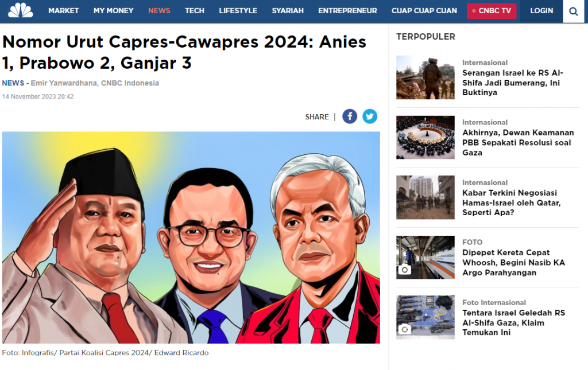Read Akhirnya, Dewan Keamanan PBB article

(518, 143)
